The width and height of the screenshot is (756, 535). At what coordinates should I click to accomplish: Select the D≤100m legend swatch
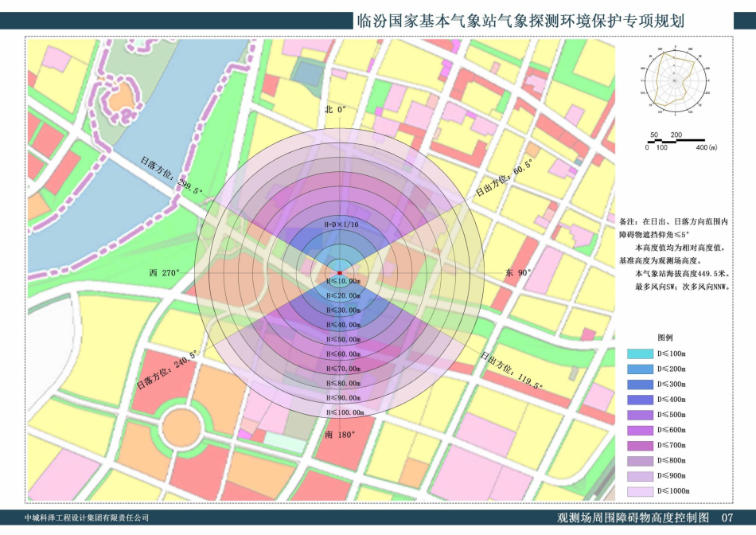[638, 353]
